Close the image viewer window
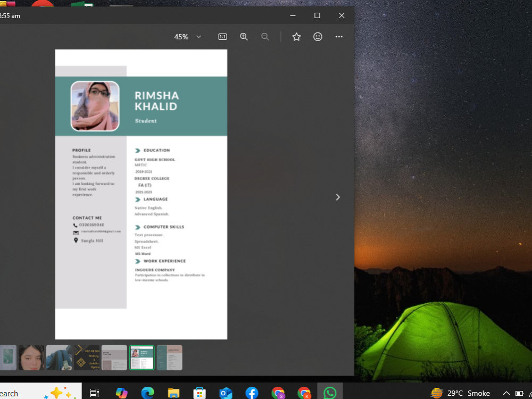 click(x=342, y=15)
